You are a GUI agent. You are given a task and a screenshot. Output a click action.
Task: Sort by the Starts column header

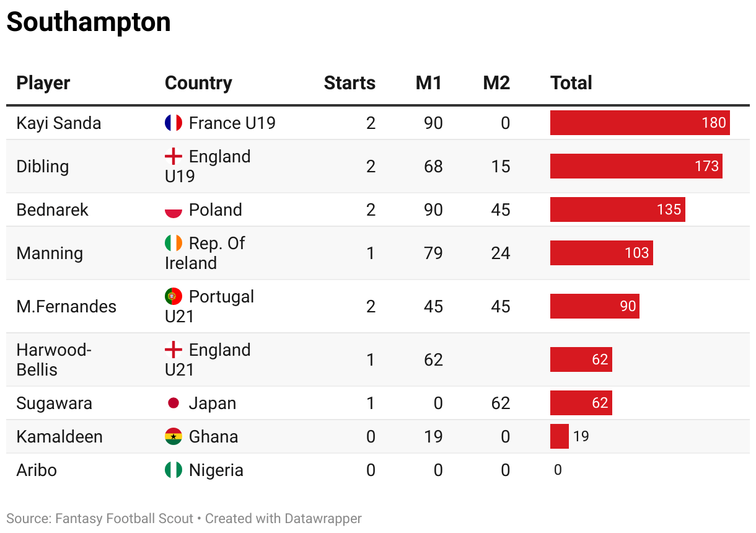click(349, 83)
